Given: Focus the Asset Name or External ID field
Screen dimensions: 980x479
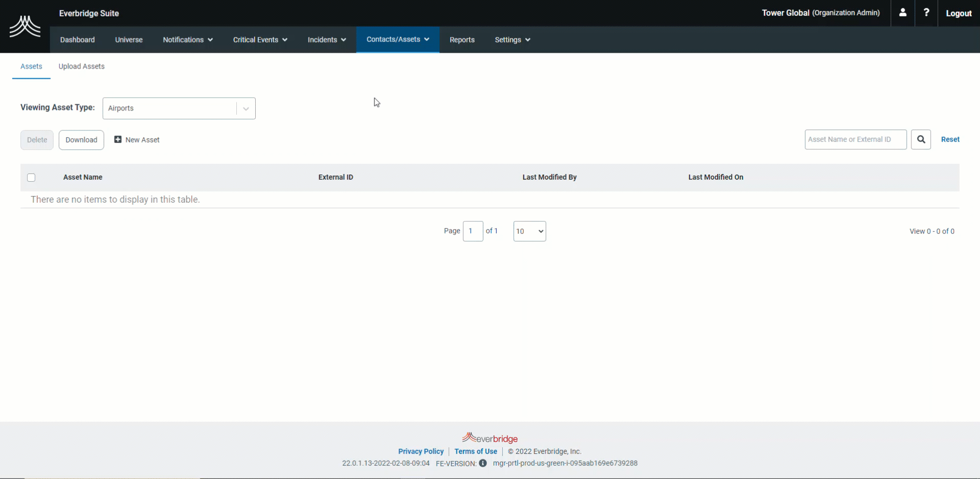Looking at the screenshot, I should tap(856, 139).
